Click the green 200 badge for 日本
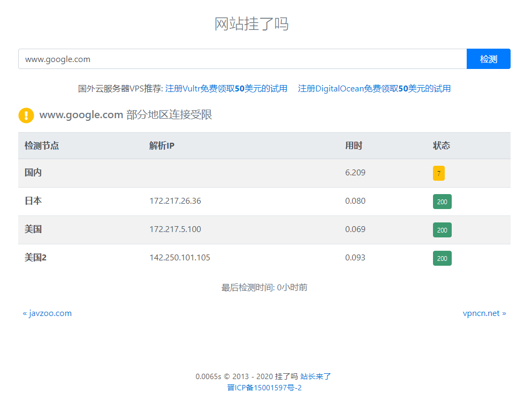This screenshot has width=532, height=401. [442, 202]
